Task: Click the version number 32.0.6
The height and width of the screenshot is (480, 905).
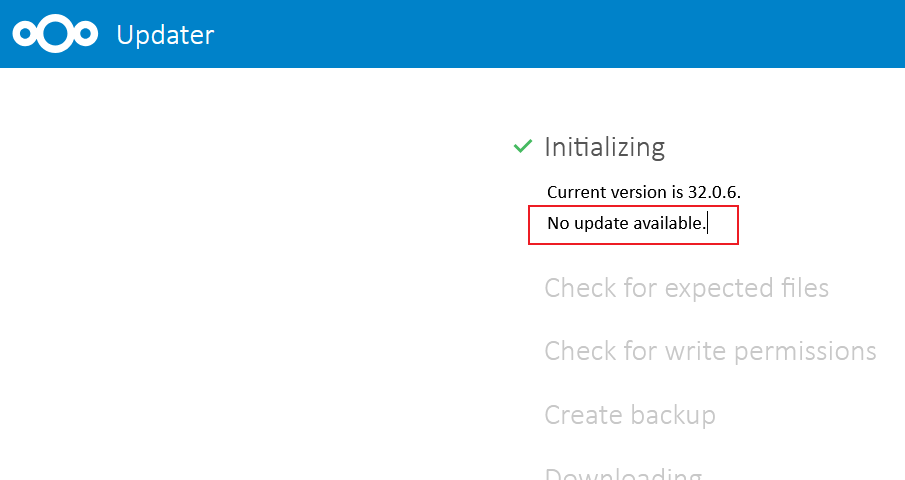Action: [714, 191]
